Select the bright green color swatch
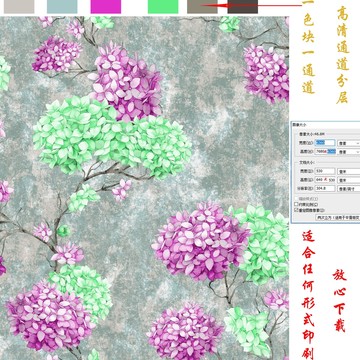Image resolution: width=360 pixels, height=360 pixels. (163, 7)
